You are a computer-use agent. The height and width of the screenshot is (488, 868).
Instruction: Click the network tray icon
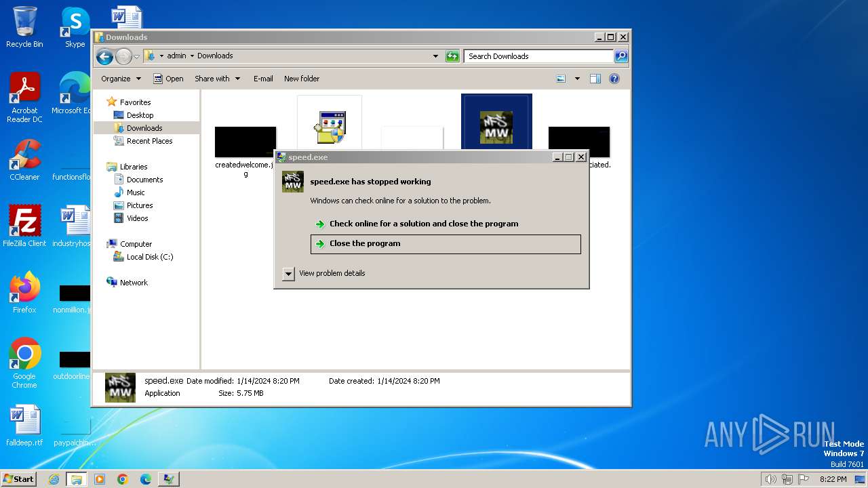[787, 479]
